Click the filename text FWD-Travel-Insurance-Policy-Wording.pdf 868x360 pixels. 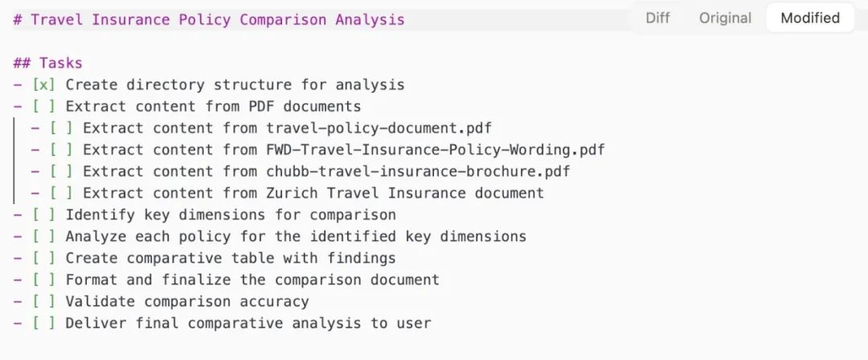436,149
